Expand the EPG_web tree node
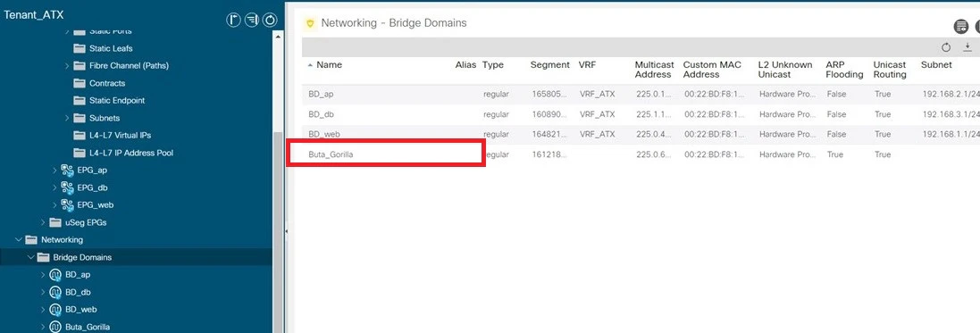This screenshot has width=980, height=333. [x=55, y=205]
